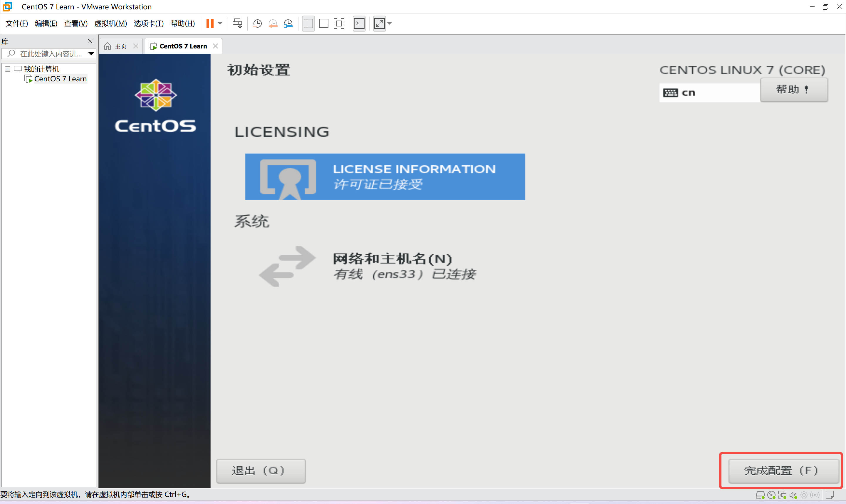This screenshot has width=846, height=504.
Task: Close the CentOS 7 Learn tab
Action: pos(215,46)
